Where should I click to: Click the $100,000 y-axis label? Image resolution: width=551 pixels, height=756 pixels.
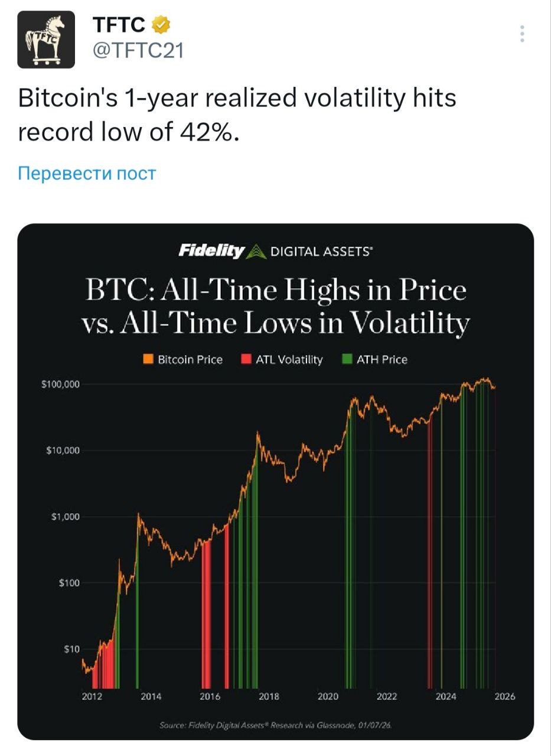click(61, 384)
